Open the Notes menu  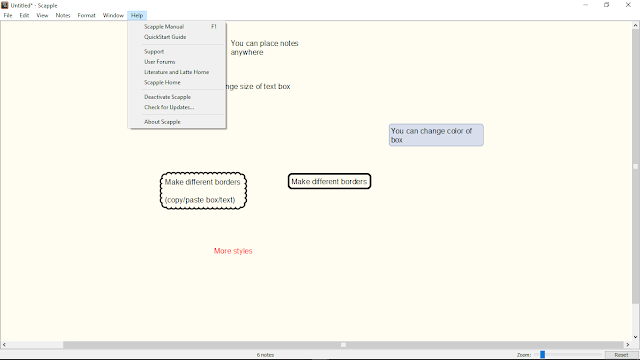pyautogui.click(x=63, y=16)
